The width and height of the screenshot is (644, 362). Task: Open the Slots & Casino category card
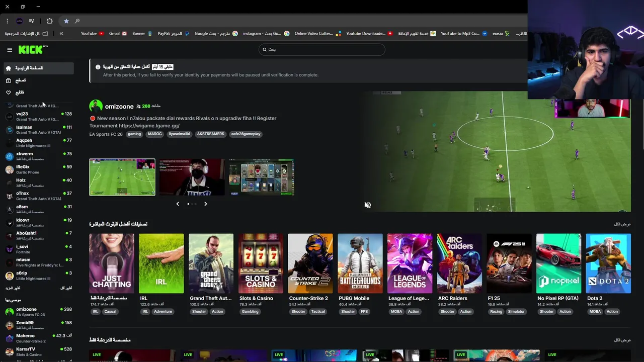[261, 263]
